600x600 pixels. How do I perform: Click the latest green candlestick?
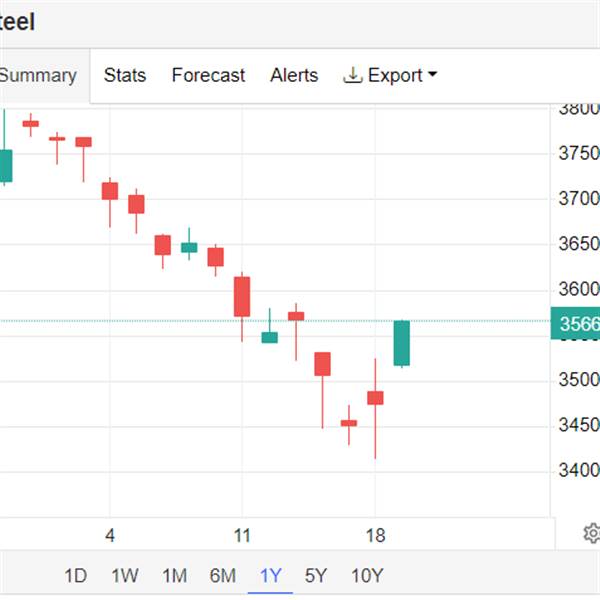point(401,343)
